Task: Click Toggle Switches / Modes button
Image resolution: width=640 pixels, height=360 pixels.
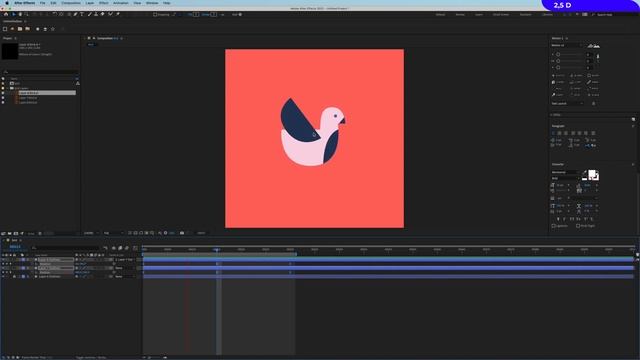Action: point(91,358)
